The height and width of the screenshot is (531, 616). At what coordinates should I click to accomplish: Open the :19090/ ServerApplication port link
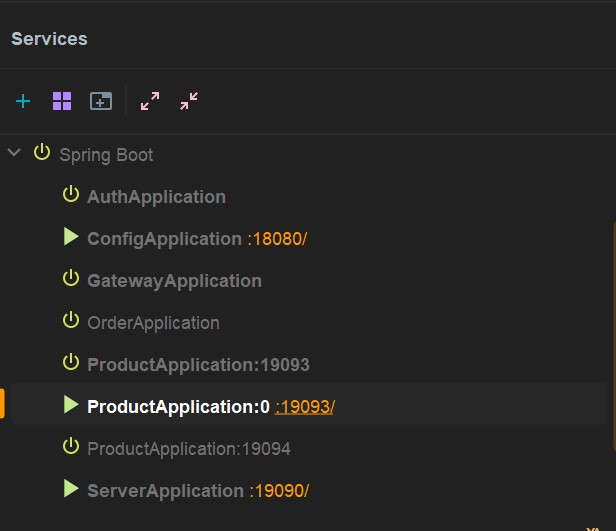(279, 491)
